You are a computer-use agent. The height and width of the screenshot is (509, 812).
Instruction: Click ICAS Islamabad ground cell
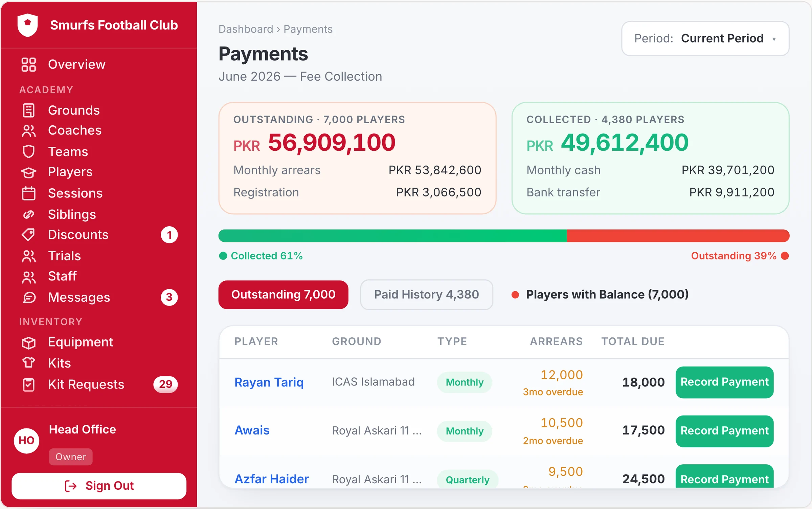coord(373,382)
